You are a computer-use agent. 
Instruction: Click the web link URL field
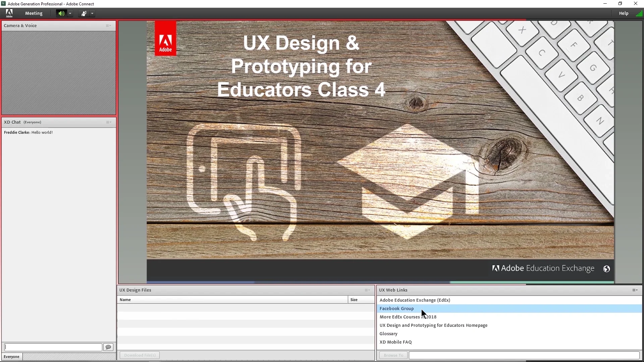pos(524,355)
